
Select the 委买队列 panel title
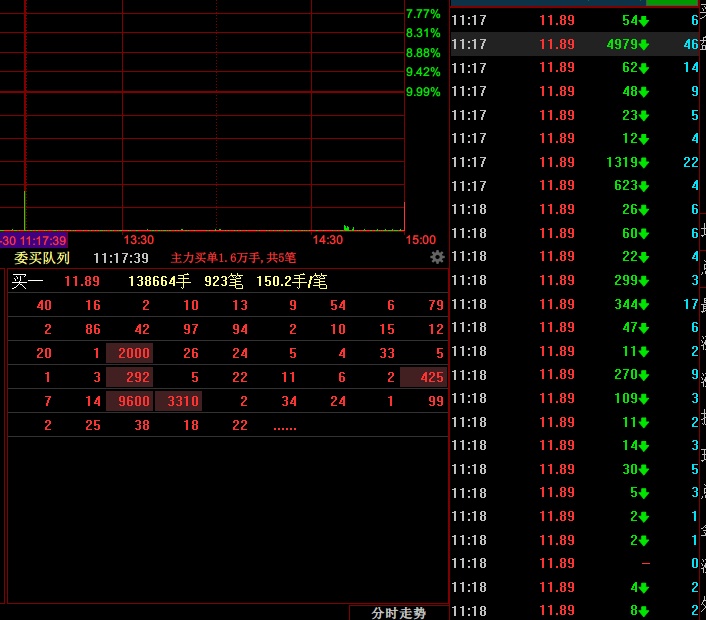(42, 258)
